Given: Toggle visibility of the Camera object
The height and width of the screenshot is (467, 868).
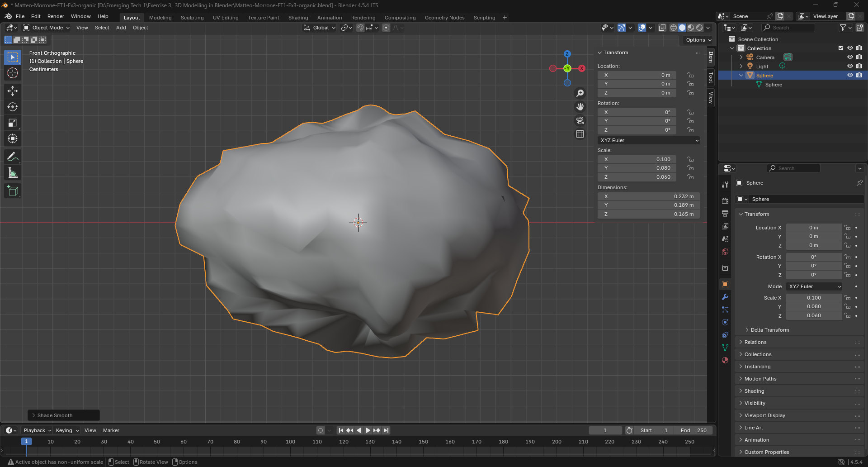Looking at the screenshot, I should pyautogui.click(x=850, y=57).
